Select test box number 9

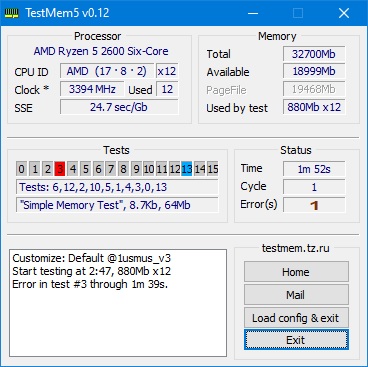click(136, 169)
